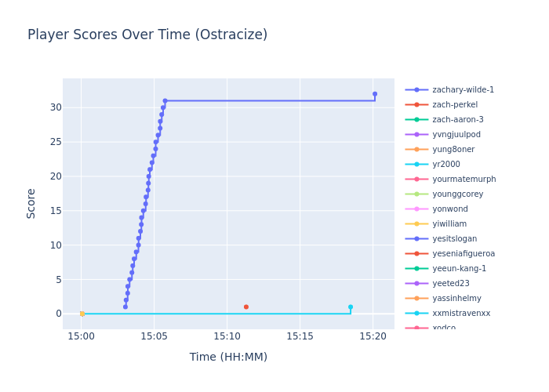Click the red data point near 15:11
549x392 pixels.
(245, 307)
